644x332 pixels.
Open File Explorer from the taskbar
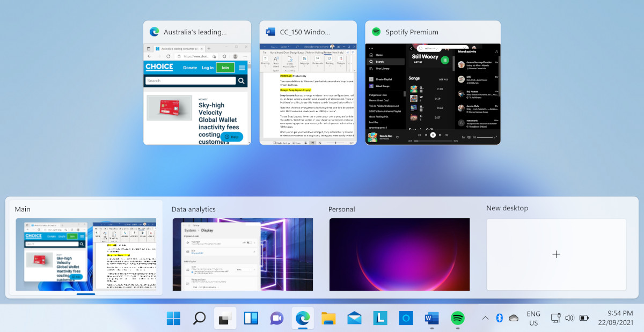(328, 318)
